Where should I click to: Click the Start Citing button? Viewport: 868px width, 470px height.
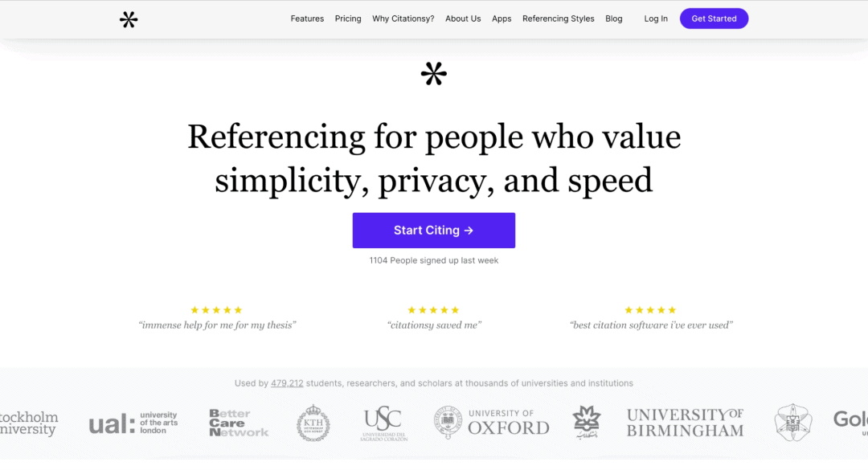433,231
